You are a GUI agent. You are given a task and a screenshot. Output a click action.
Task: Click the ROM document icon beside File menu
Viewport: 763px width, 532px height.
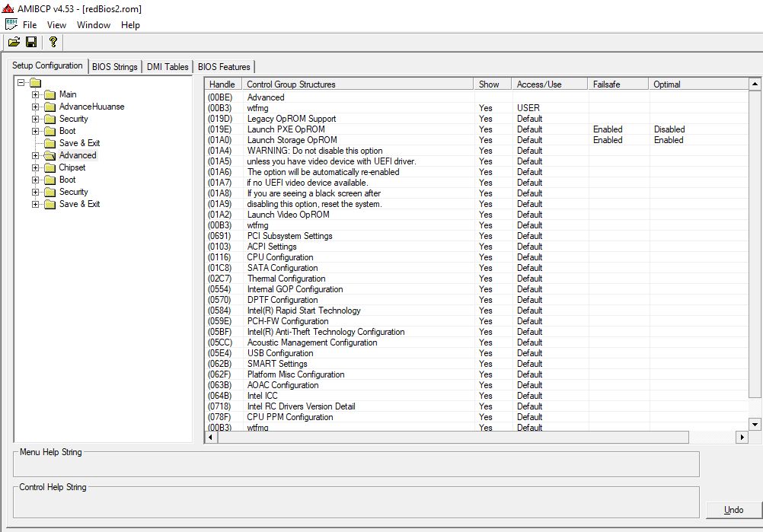point(11,24)
